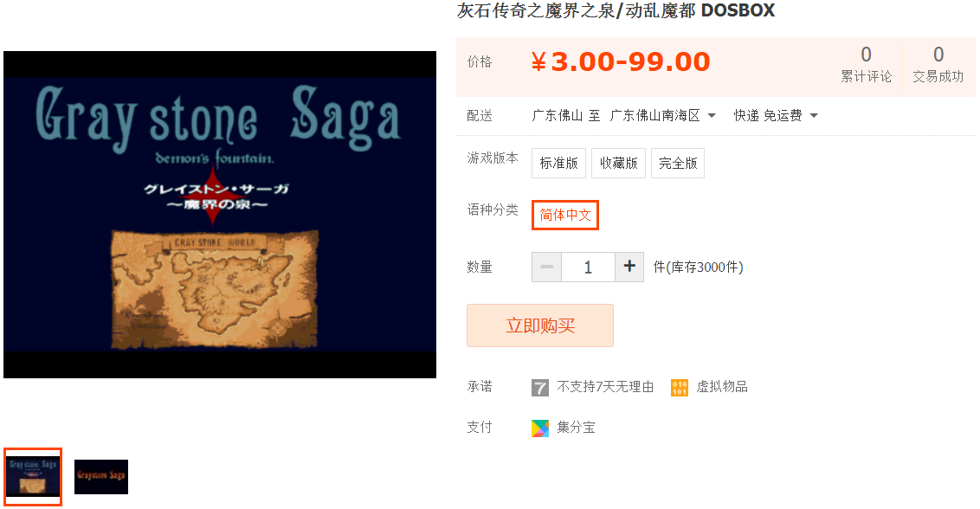Select the 标准版 game version option
Viewport: 980px width, 509px height.
[x=558, y=164]
